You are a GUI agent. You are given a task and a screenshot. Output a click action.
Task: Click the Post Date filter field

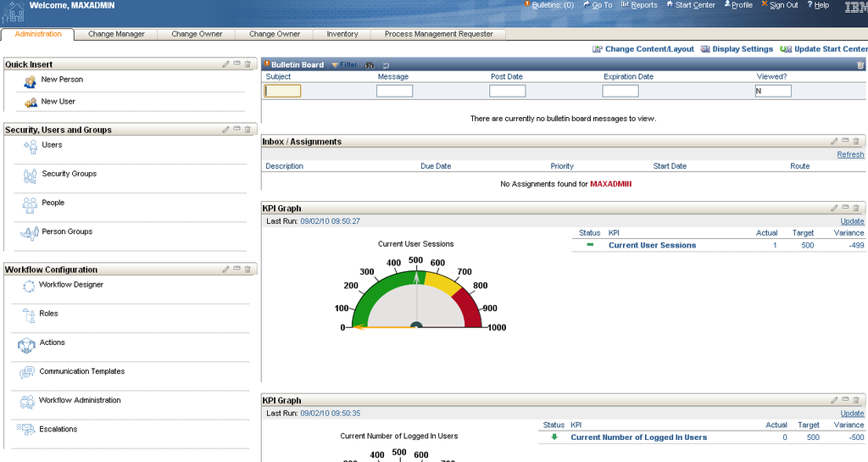[508, 91]
